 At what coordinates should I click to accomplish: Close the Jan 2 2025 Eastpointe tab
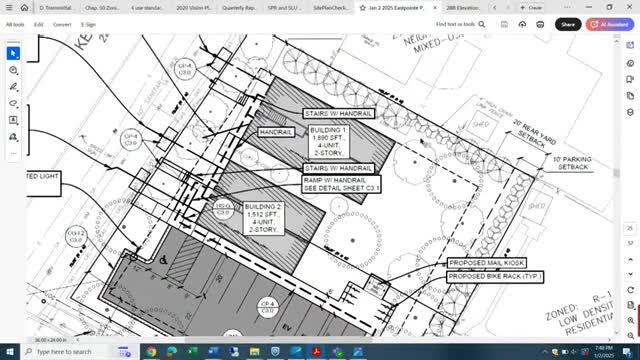pyautogui.click(x=435, y=8)
